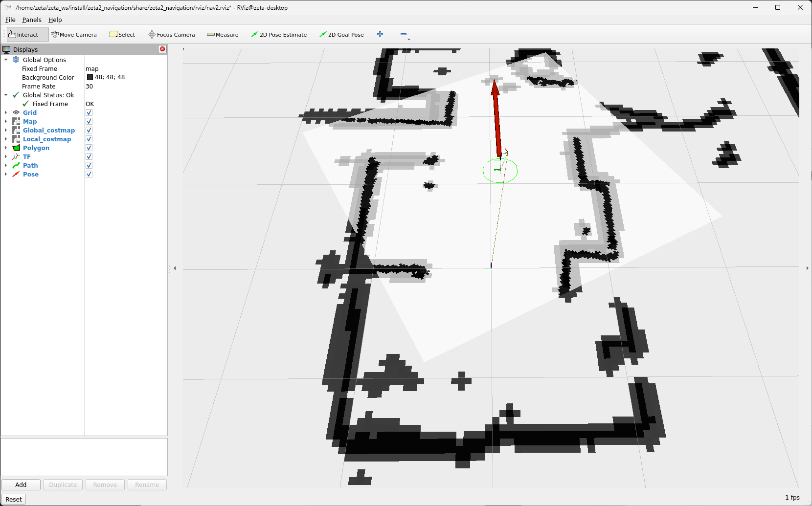This screenshot has height=506, width=812.
Task: Activate the Select tool
Action: (x=122, y=35)
